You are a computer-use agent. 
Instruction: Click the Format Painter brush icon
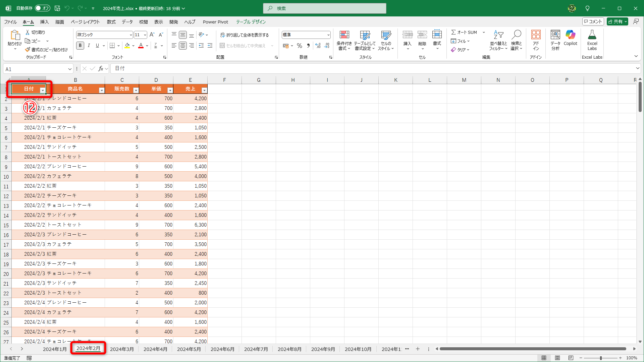pos(28,50)
